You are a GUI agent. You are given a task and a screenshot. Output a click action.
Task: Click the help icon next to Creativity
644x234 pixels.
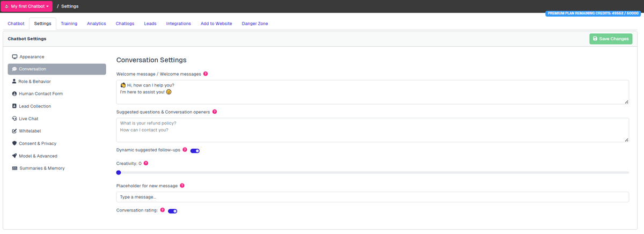pyautogui.click(x=146, y=163)
